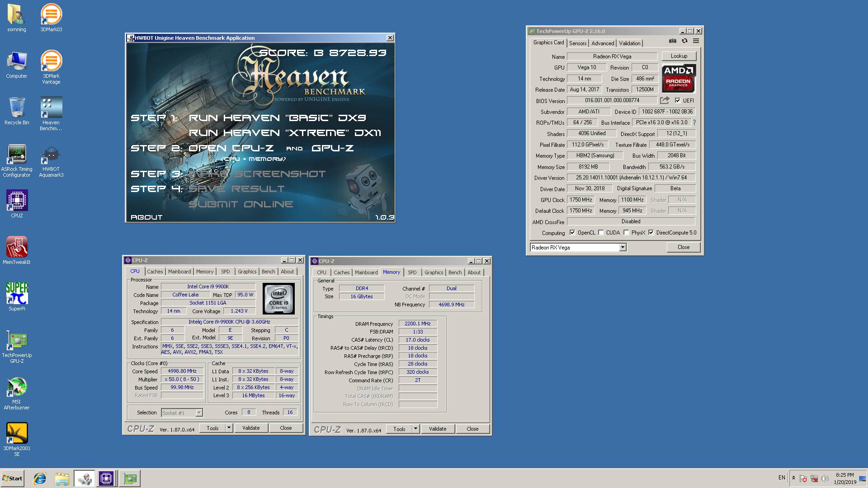The image size is (868, 488).
Task: Open SPD tab in right CPU-Z window
Action: (412, 272)
